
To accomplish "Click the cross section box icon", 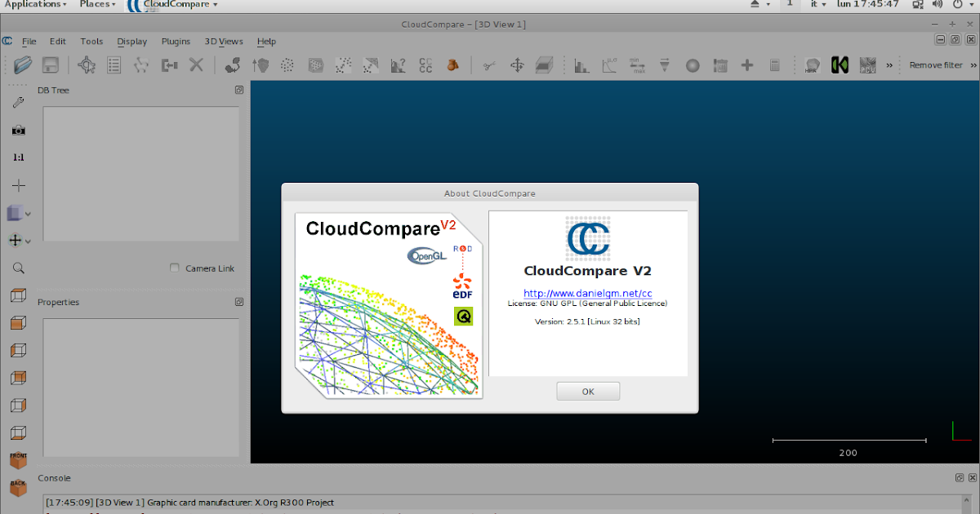I will 545,65.
